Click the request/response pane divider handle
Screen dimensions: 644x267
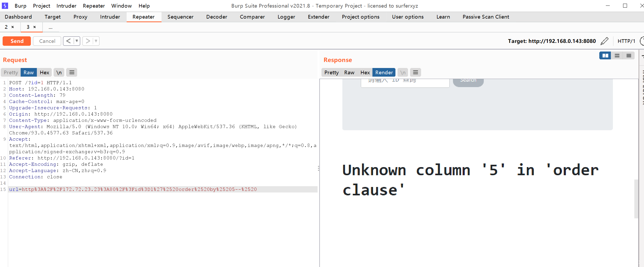point(318,168)
